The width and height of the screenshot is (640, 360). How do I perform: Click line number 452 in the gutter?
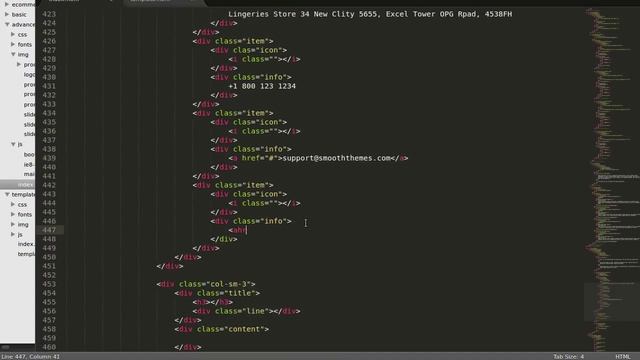pyautogui.click(x=49, y=275)
